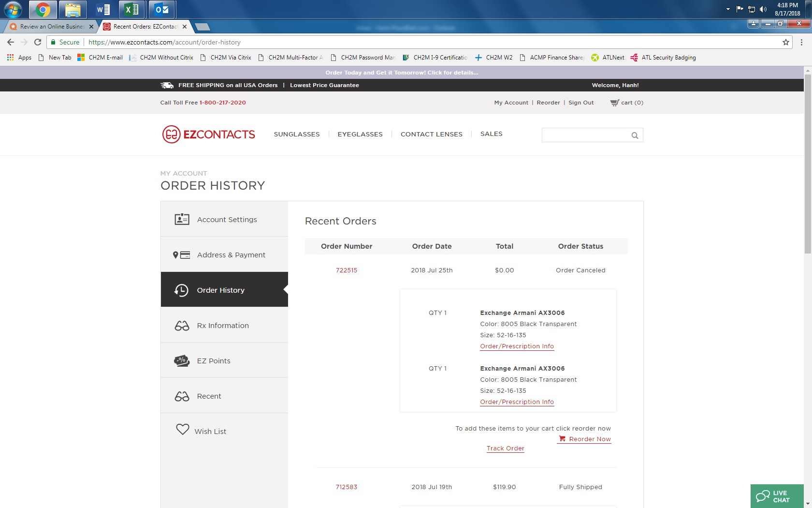Bookmark page with star icon
This screenshot has height=508, width=812.
[x=786, y=42]
